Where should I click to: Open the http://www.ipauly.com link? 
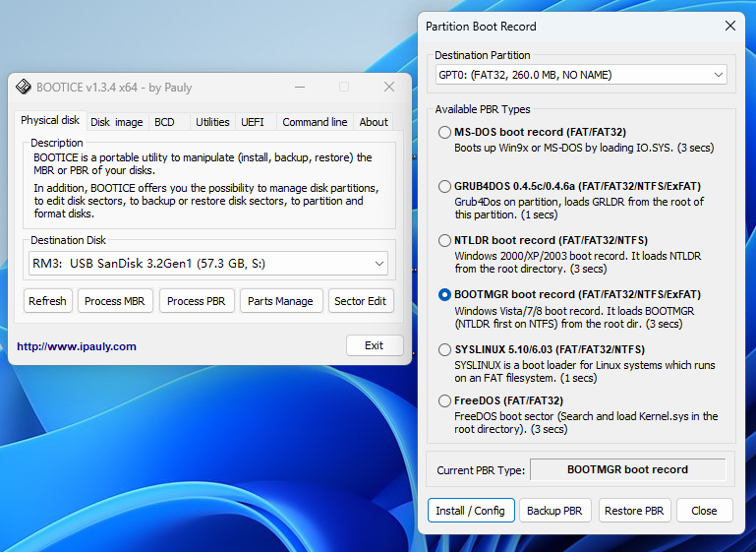[x=77, y=346]
